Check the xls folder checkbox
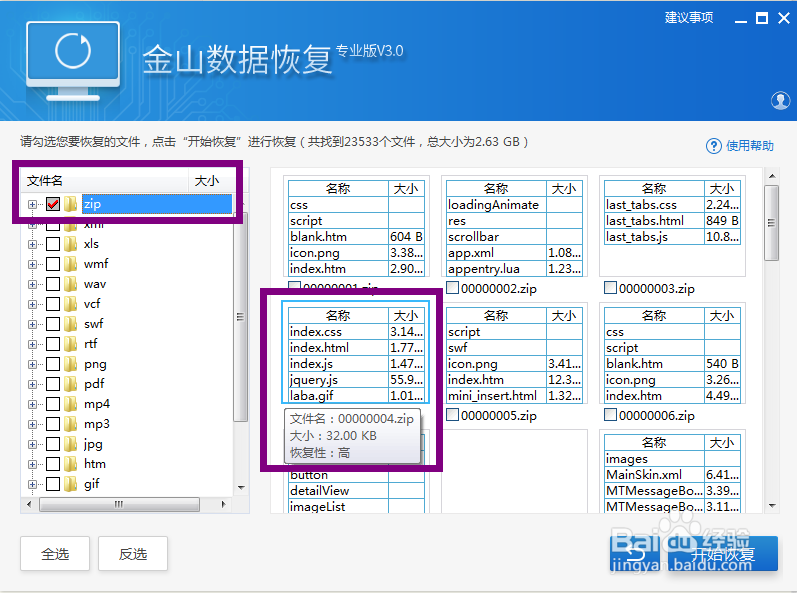 coord(53,244)
